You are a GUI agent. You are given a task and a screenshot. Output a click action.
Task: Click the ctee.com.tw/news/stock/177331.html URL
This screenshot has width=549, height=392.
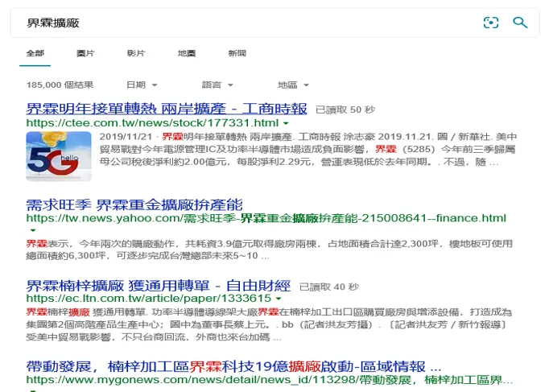(x=152, y=123)
